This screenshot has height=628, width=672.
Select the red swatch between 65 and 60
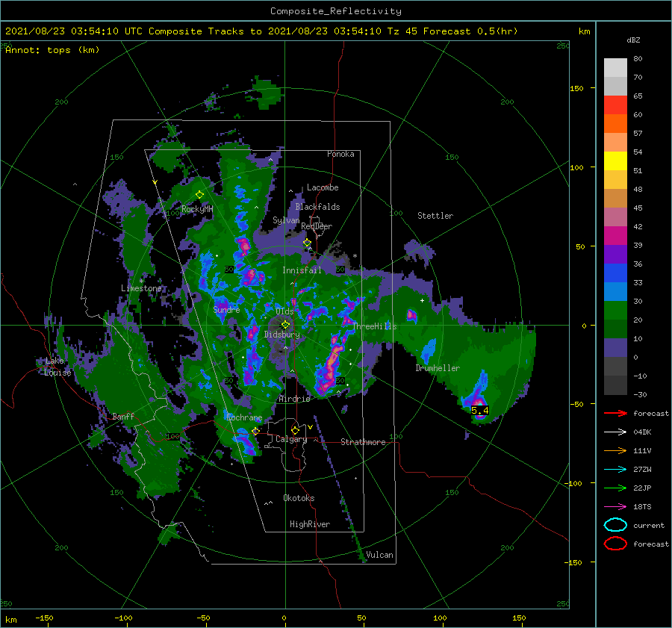point(615,105)
